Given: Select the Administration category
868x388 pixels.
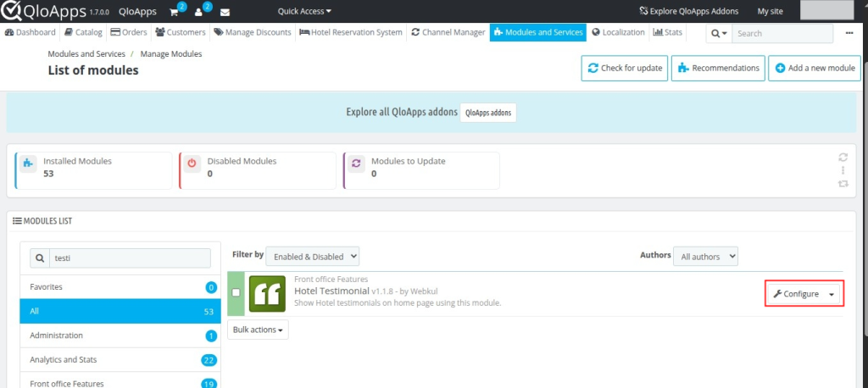Looking at the screenshot, I should pos(120,335).
